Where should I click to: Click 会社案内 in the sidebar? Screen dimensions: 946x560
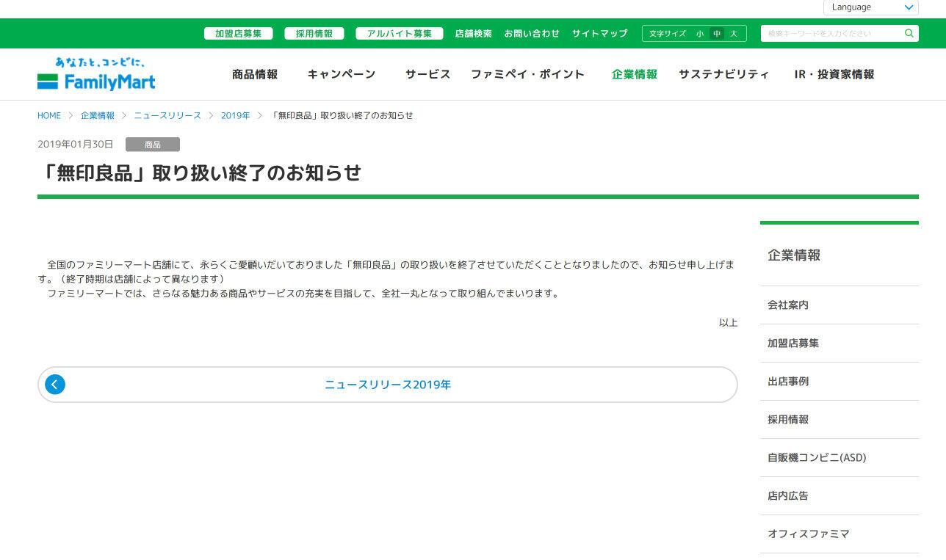tap(787, 305)
